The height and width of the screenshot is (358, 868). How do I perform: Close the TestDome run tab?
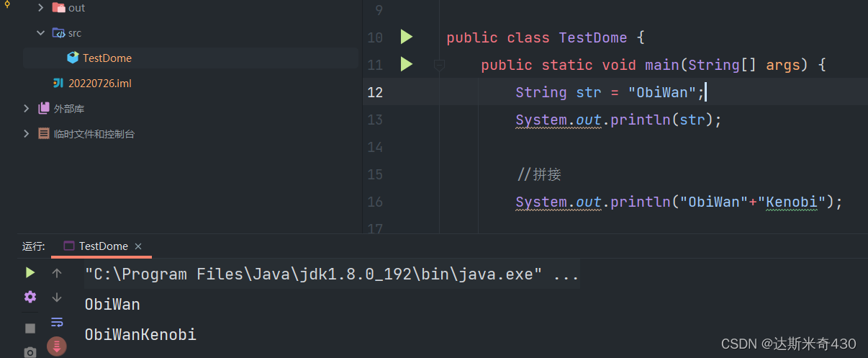pos(138,246)
